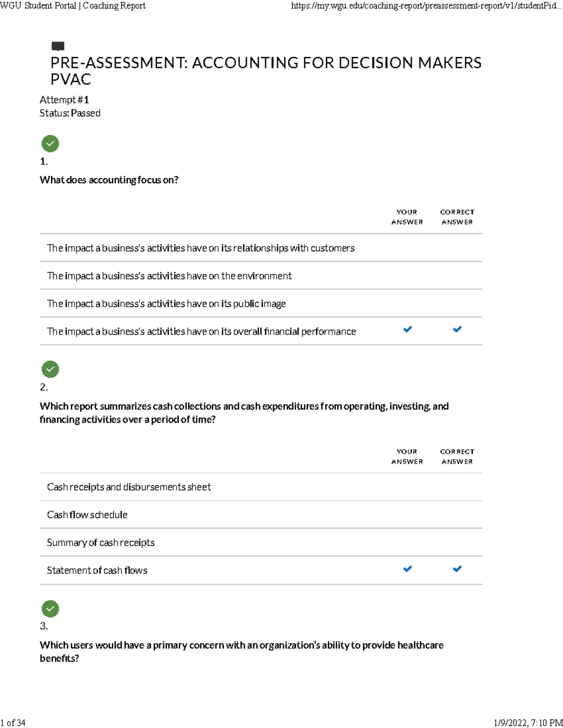Click the WGU Student Portal header text
The width and height of the screenshot is (563, 728).
[x=73, y=6]
